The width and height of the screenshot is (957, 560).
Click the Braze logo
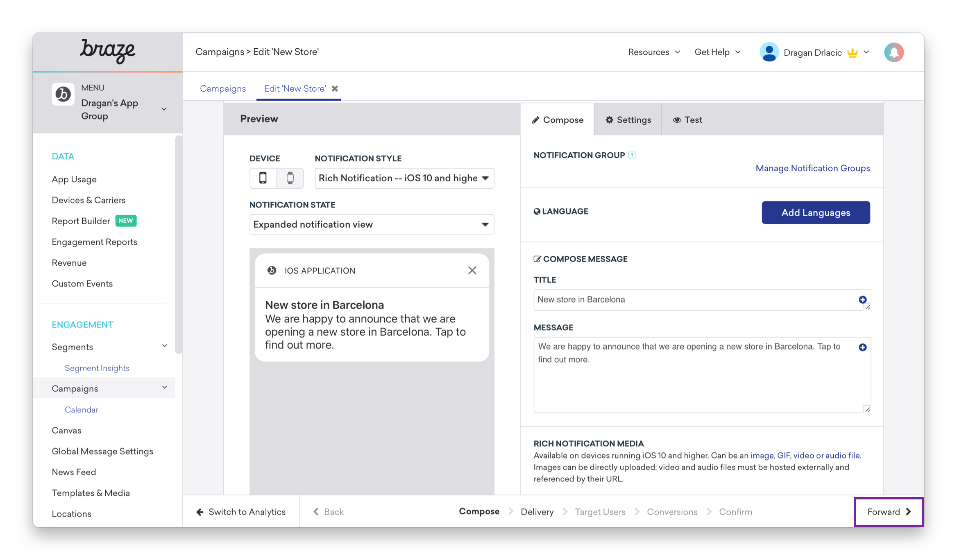tap(107, 51)
